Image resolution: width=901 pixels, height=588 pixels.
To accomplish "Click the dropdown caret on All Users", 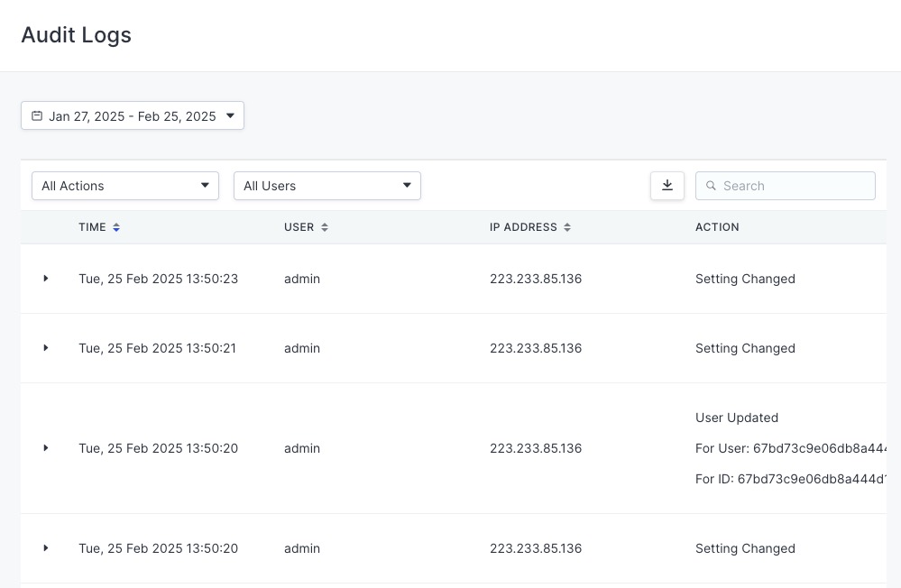I will tap(408, 186).
